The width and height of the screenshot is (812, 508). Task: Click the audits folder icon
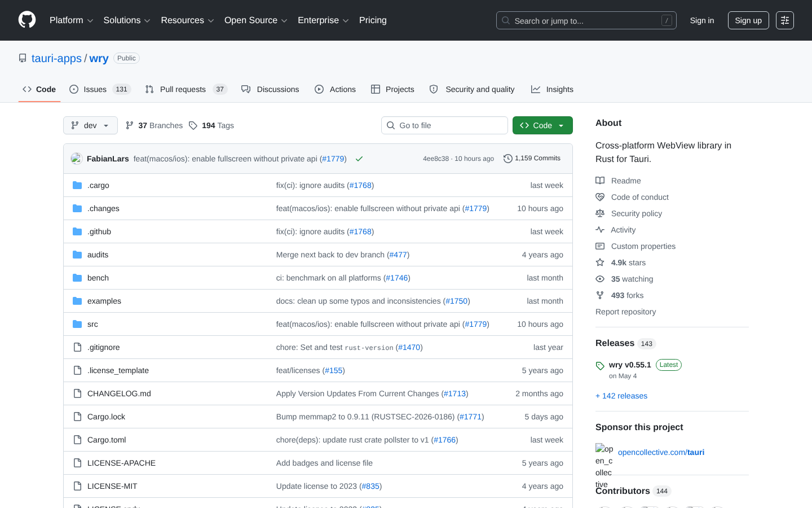[x=77, y=255]
